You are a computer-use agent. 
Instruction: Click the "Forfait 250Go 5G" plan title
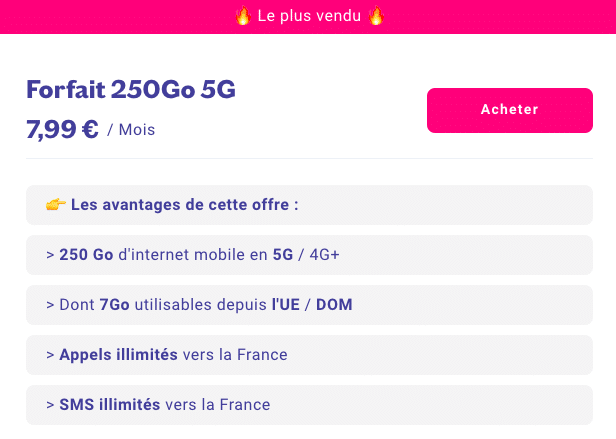131,90
